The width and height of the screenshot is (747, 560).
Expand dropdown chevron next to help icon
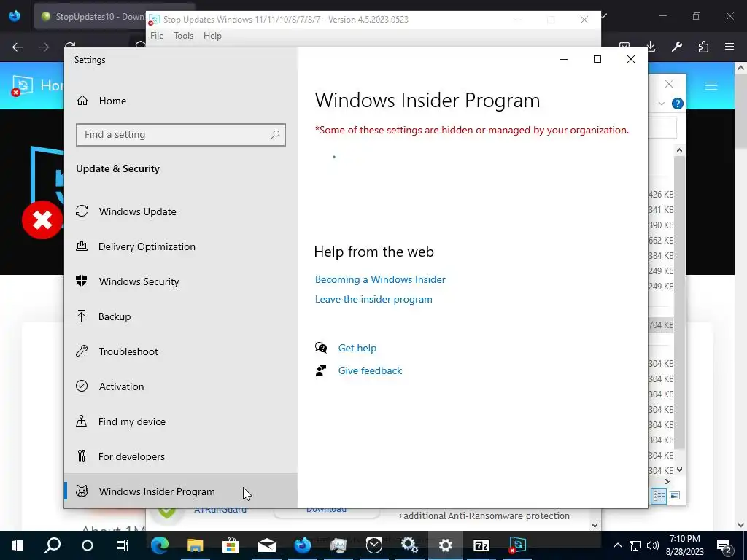tap(661, 104)
